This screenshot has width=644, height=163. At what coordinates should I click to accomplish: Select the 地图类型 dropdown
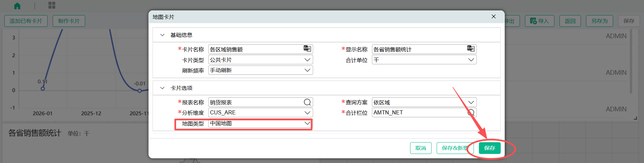coord(260,123)
